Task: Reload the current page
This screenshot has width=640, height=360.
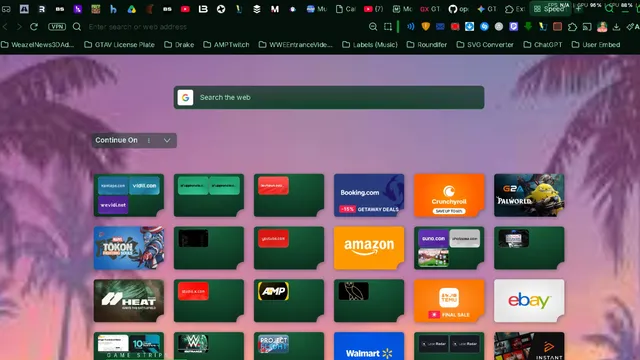Action: coord(34,27)
